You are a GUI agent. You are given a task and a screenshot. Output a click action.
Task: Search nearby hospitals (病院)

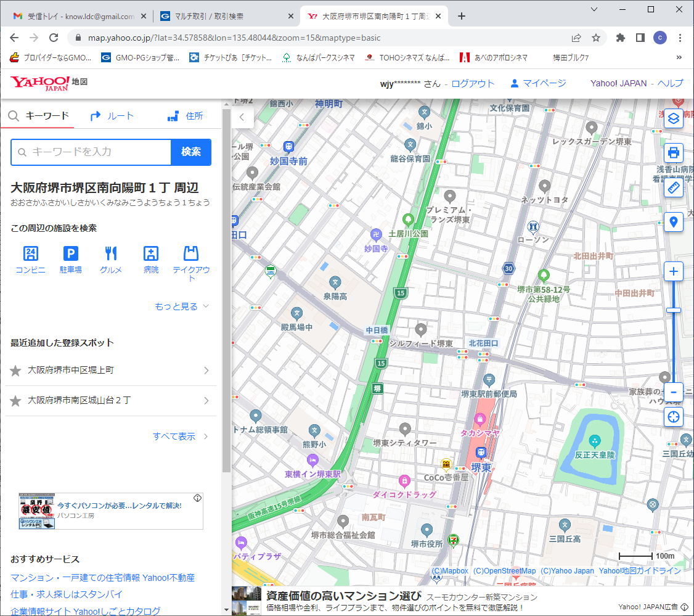pyautogui.click(x=151, y=260)
